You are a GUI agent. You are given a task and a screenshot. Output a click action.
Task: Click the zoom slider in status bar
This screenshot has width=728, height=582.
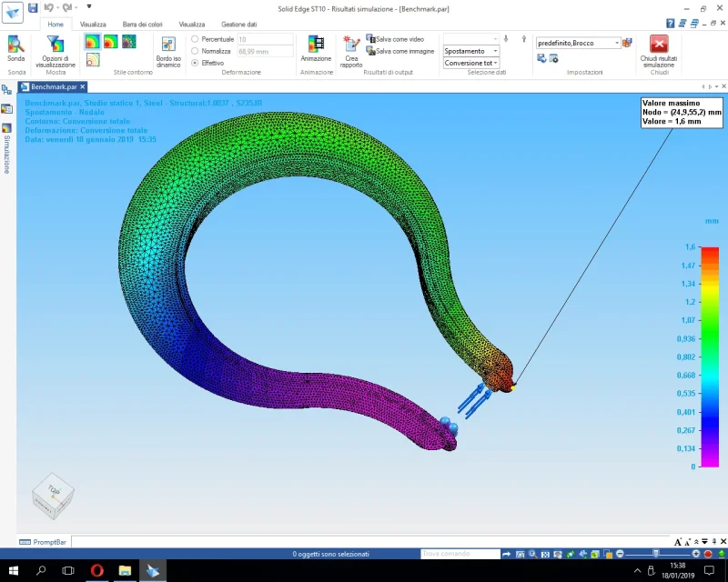(653, 554)
